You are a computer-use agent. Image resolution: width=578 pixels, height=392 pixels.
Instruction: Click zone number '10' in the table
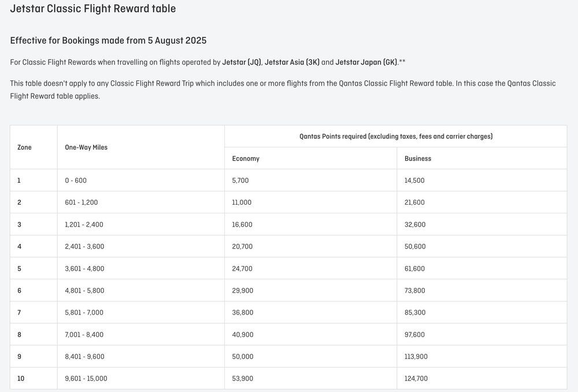21,378
